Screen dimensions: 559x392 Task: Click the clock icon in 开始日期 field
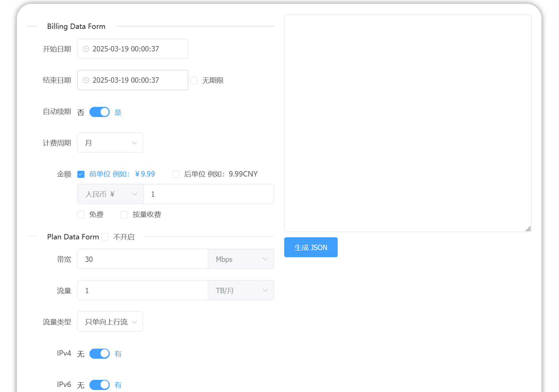tap(85, 49)
